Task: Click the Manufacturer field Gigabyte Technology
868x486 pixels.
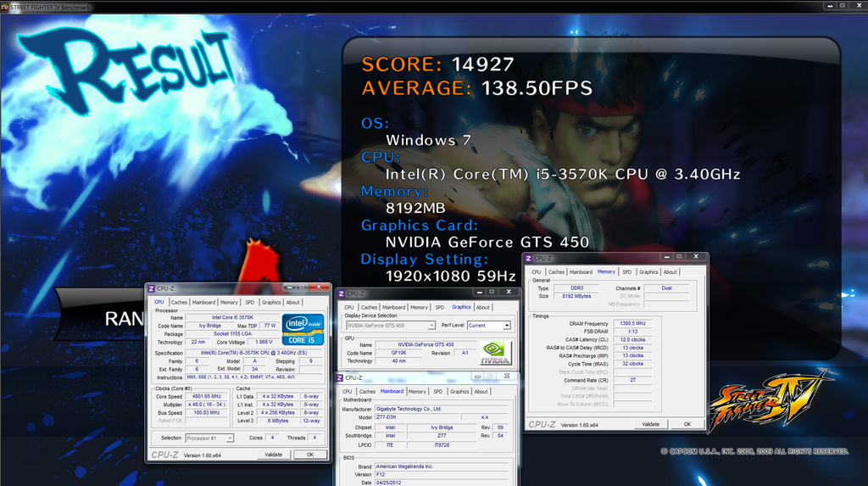Action: [x=441, y=409]
